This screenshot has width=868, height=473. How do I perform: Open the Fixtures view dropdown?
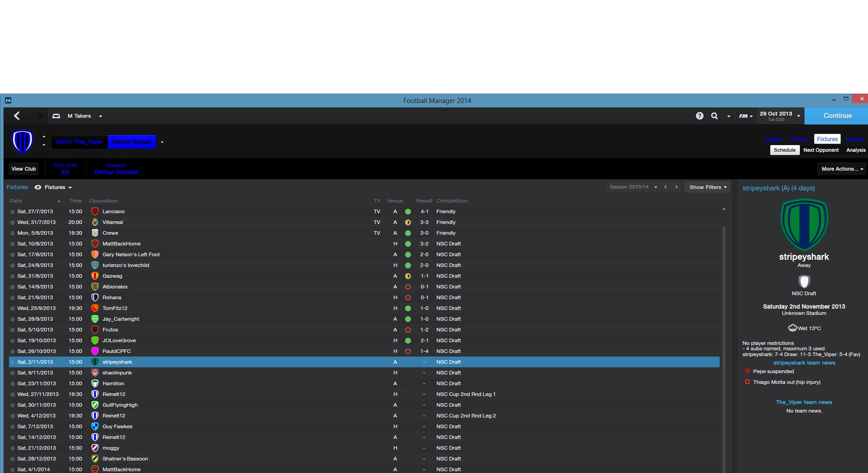[x=58, y=187]
